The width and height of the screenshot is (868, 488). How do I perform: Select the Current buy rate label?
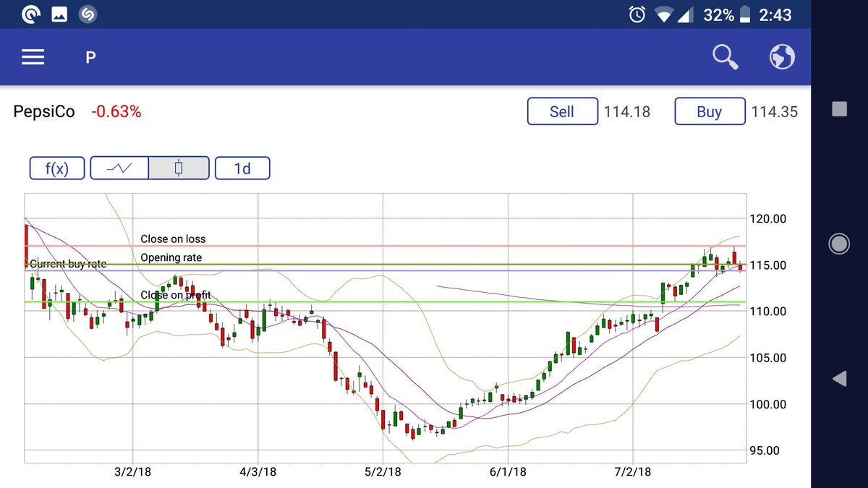click(x=67, y=264)
